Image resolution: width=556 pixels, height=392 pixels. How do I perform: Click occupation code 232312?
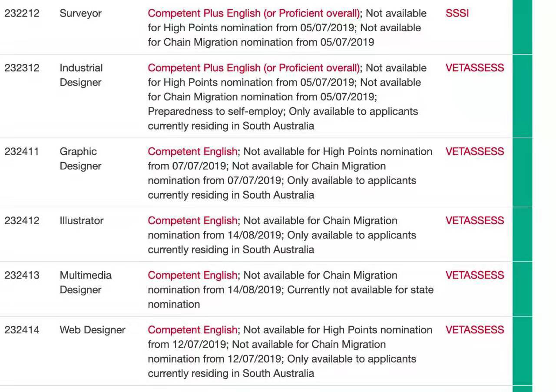(x=22, y=68)
